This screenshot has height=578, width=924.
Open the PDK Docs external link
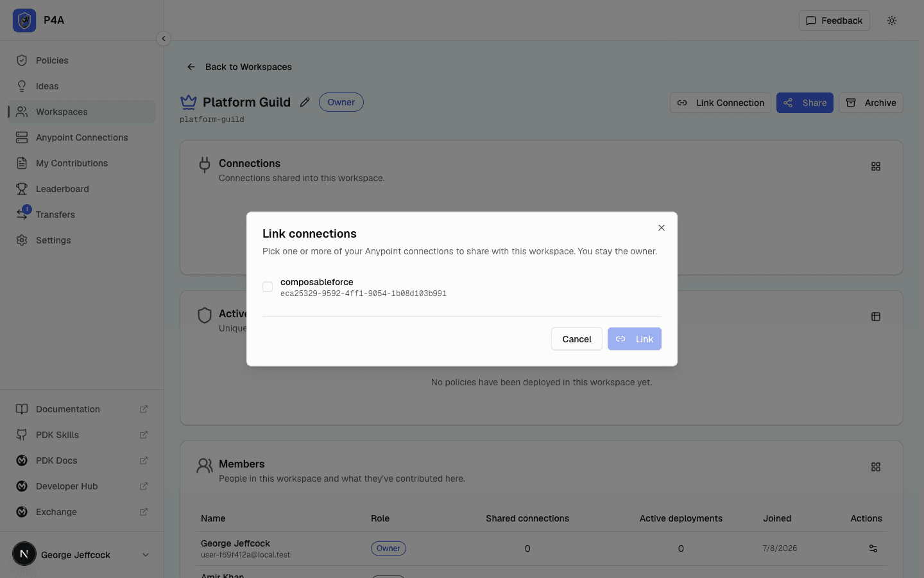(82, 460)
